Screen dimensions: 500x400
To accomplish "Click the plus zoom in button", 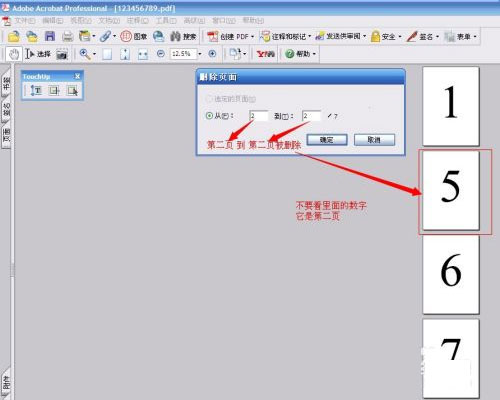I will click(x=212, y=53).
